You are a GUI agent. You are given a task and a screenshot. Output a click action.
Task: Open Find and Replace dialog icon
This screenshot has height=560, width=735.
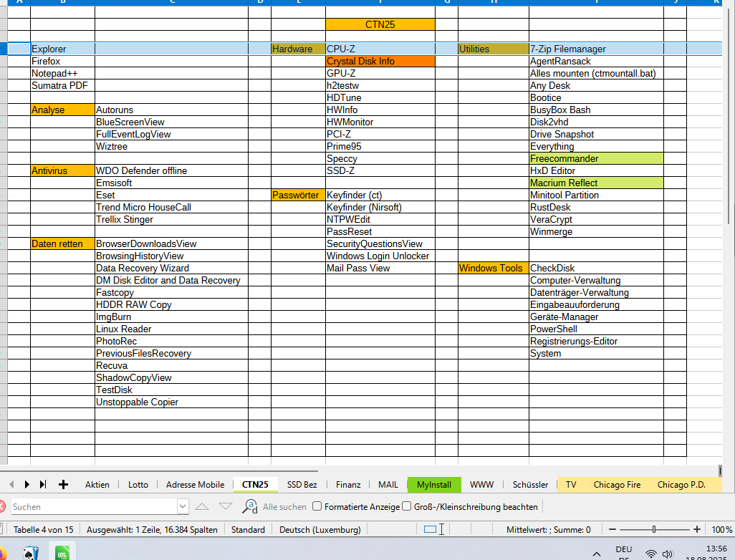tap(250, 506)
